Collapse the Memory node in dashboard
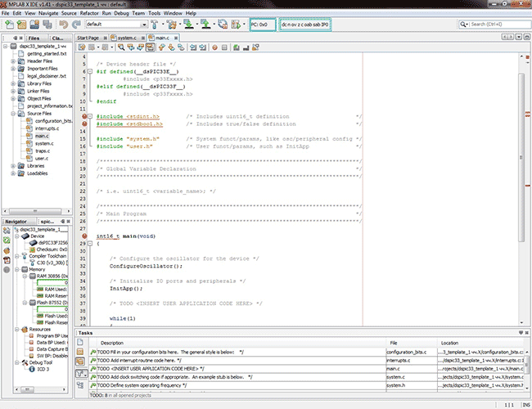 [17, 269]
